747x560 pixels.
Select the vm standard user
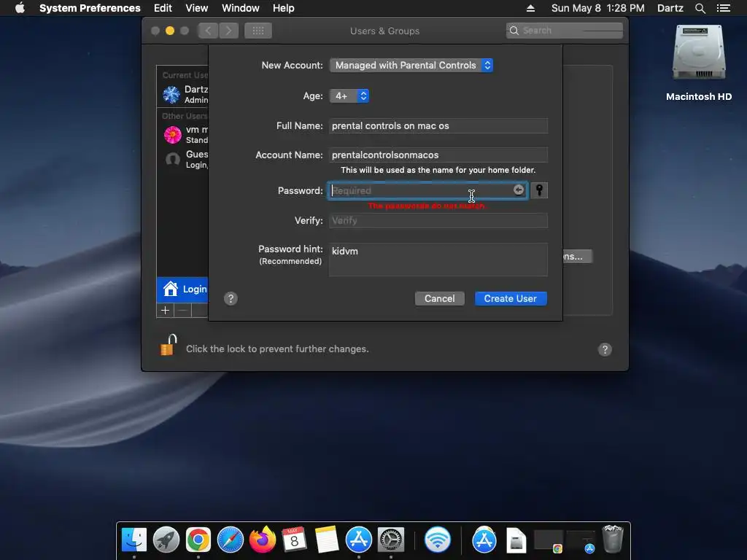183,135
